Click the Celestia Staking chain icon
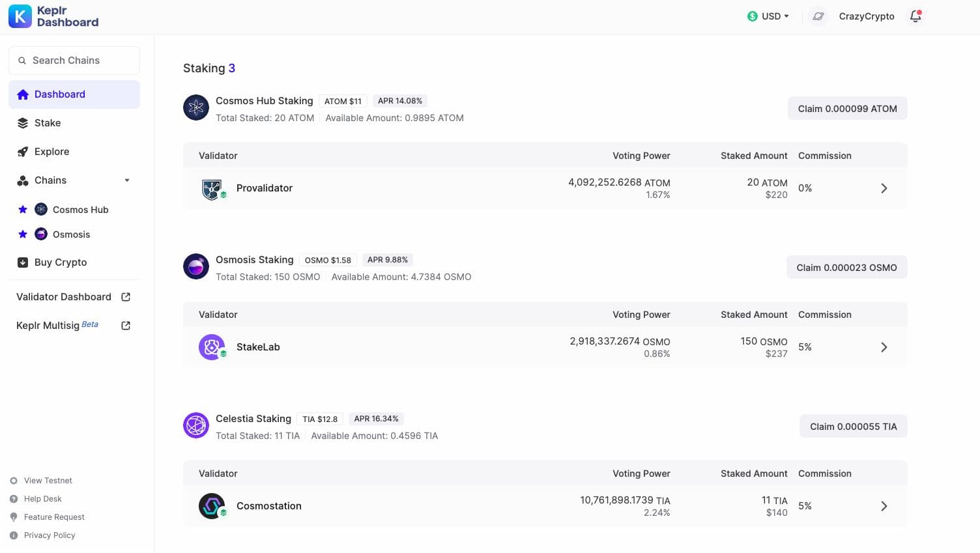Screen dimensions: 980x553 coord(196,426)
